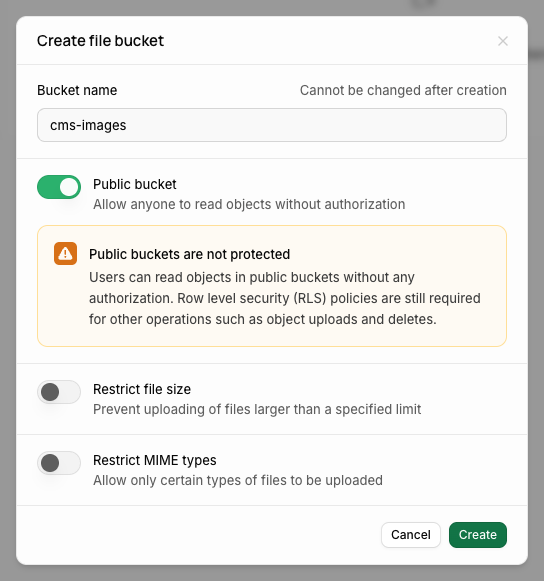The image size is (544, 581).
Task: Click the 'Bucket name' label
Action: [x=77, y=90]
